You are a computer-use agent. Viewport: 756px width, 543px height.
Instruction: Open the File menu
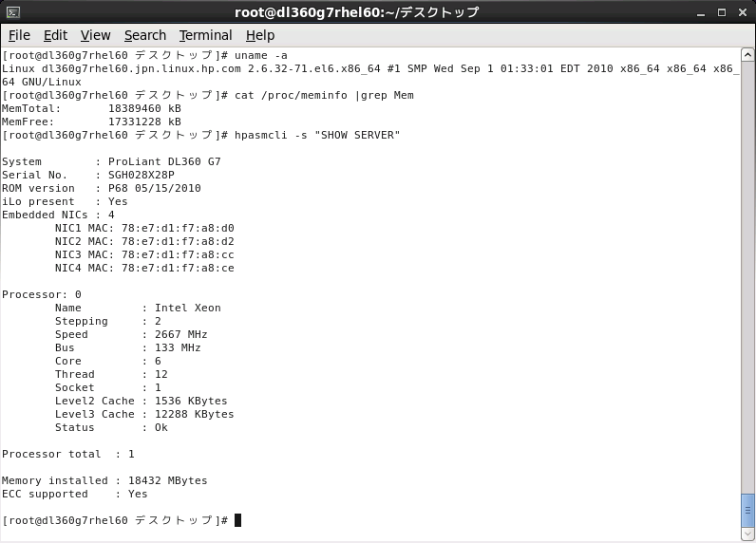tap(19, 35)
